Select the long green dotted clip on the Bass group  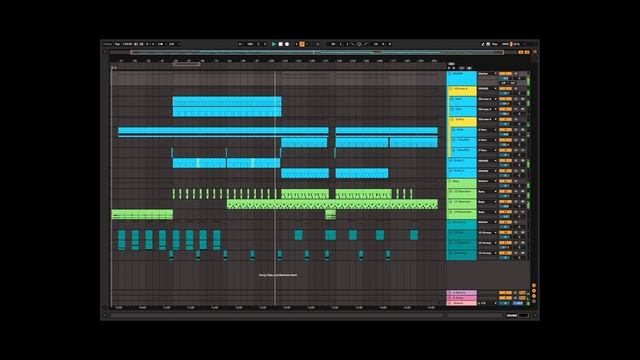(x=332, y=204)
